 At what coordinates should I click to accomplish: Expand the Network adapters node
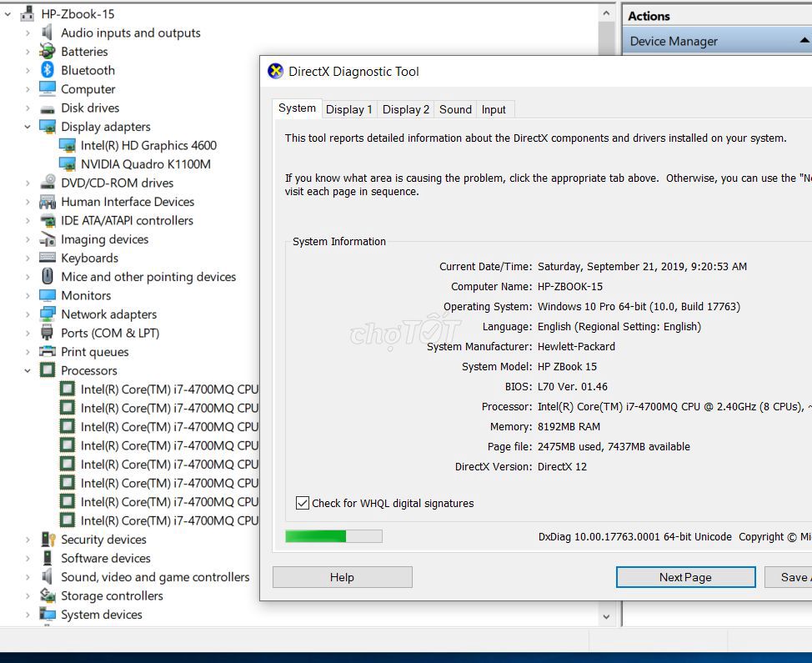28,314
